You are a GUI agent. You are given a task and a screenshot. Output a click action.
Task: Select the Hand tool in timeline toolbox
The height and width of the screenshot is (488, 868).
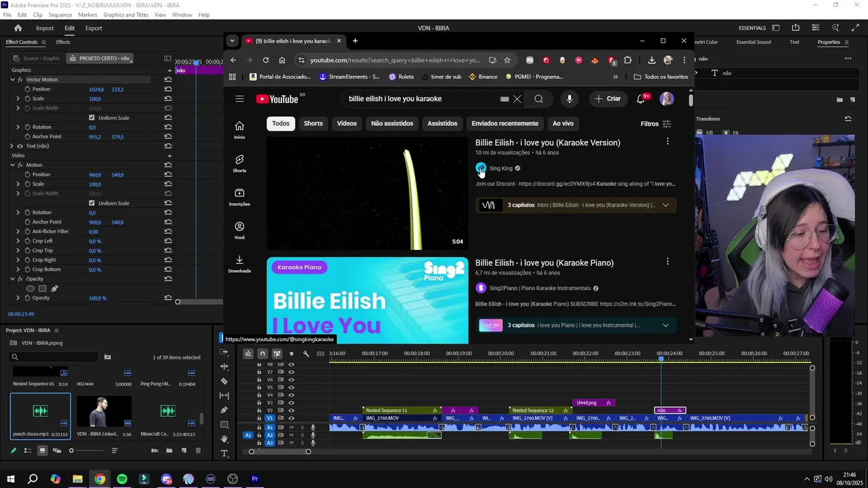224,439
